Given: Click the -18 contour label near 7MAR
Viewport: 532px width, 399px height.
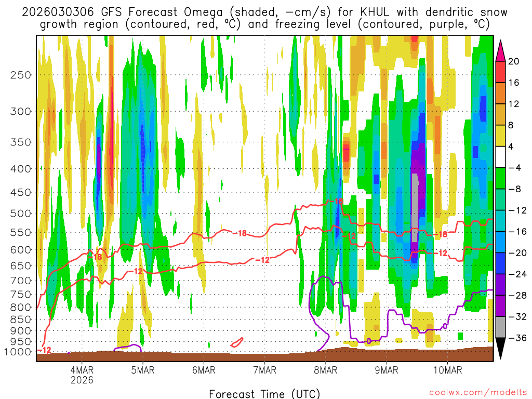Looking at the screenshot, I should click(240, 233).
